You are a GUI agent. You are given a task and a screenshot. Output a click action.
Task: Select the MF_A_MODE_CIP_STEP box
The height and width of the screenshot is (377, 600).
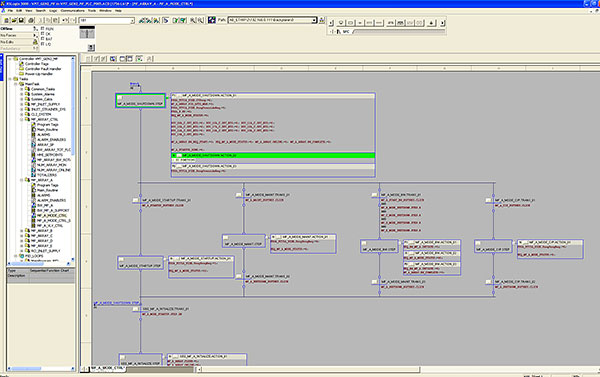(x=493, y=246)
